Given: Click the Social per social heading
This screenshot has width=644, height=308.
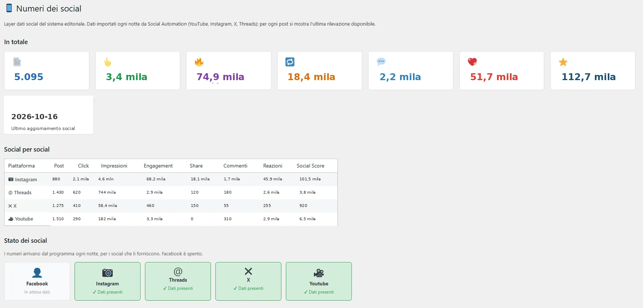Looking at the screenshot, I should pos(27,149).
